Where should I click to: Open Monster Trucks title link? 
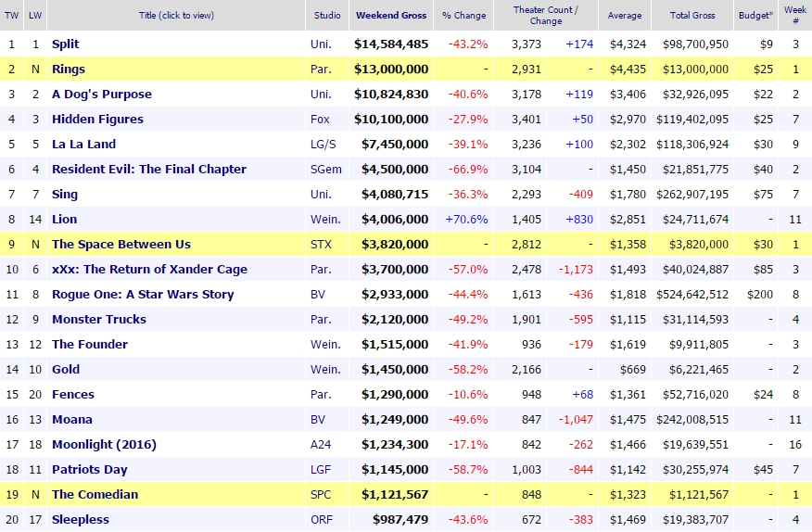[99, 319]
